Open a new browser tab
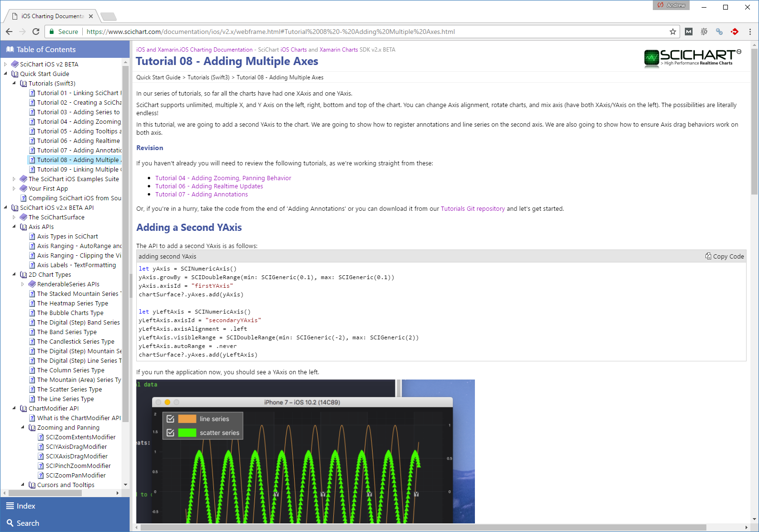The image size is (759, 532). [x=109, y=17]
